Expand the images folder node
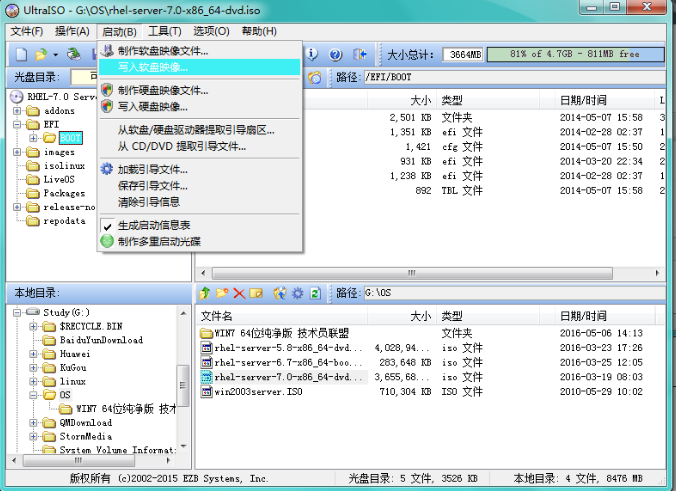 point(17,152)
